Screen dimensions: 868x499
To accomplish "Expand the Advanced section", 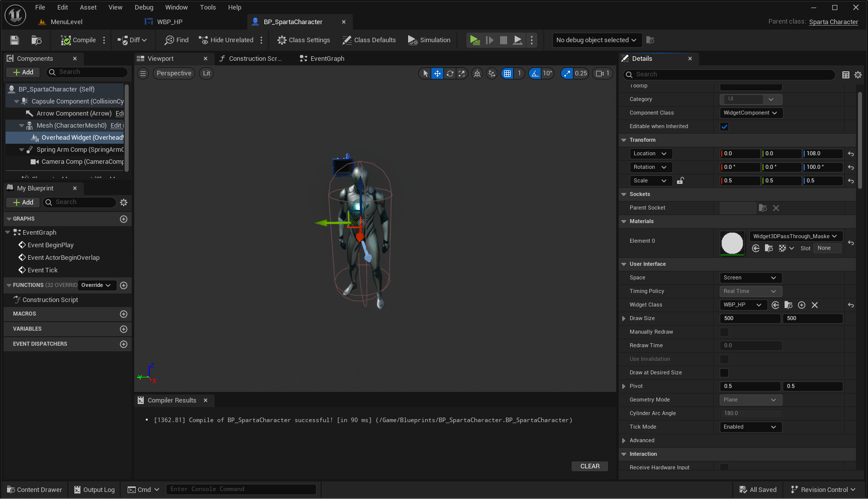I will click(624, 441).
